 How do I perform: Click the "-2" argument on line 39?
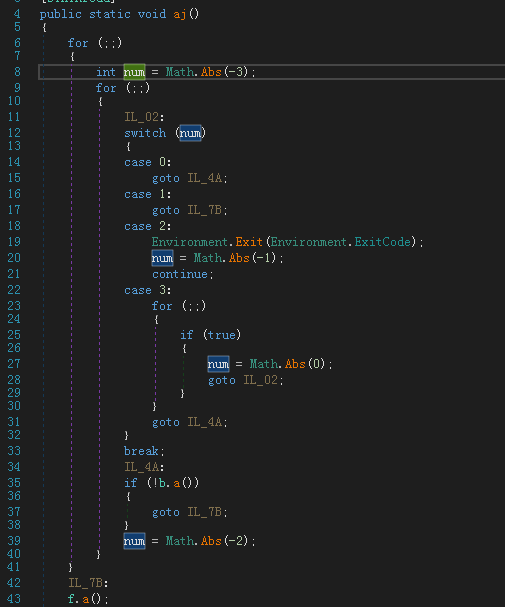[x=236, y=541]
